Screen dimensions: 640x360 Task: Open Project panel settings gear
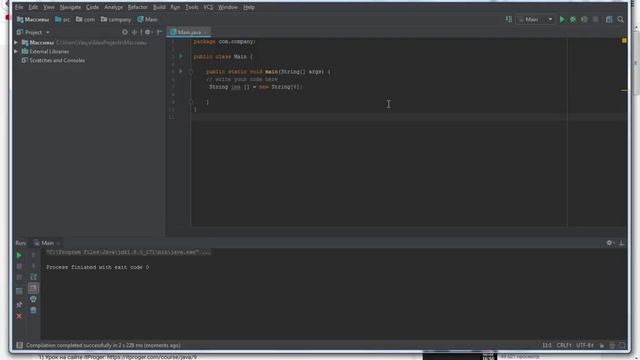[148, 32]
